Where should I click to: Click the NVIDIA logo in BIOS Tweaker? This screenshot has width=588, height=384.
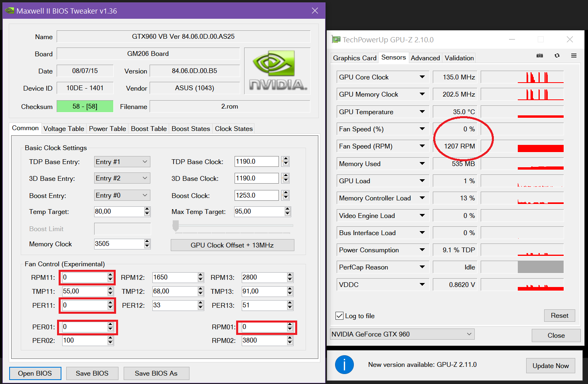[277, 71]
